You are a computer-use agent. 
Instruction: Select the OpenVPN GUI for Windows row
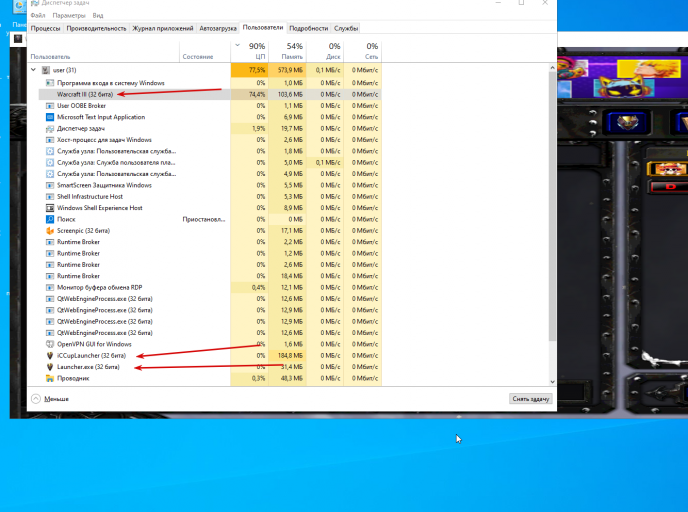[x=210, y=344]
